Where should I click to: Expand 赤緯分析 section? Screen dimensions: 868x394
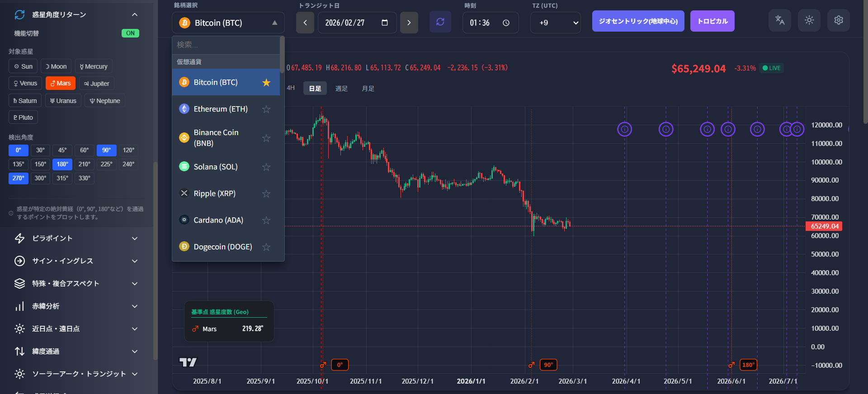pyautogui.click(x=135, y=306)
